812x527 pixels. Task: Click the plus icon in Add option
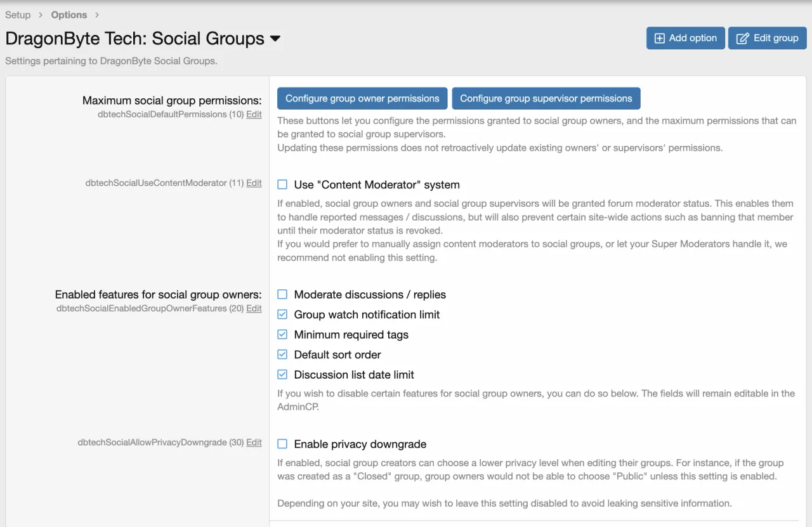coord(660,38)
